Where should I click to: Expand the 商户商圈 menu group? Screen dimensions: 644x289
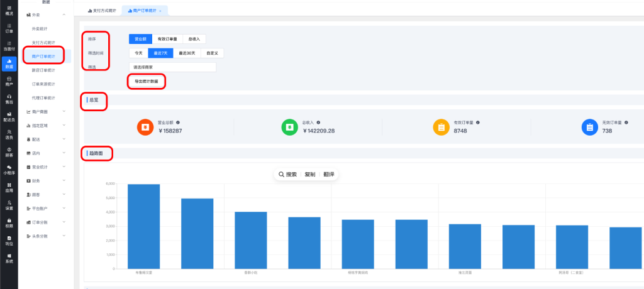pos(45,112)
